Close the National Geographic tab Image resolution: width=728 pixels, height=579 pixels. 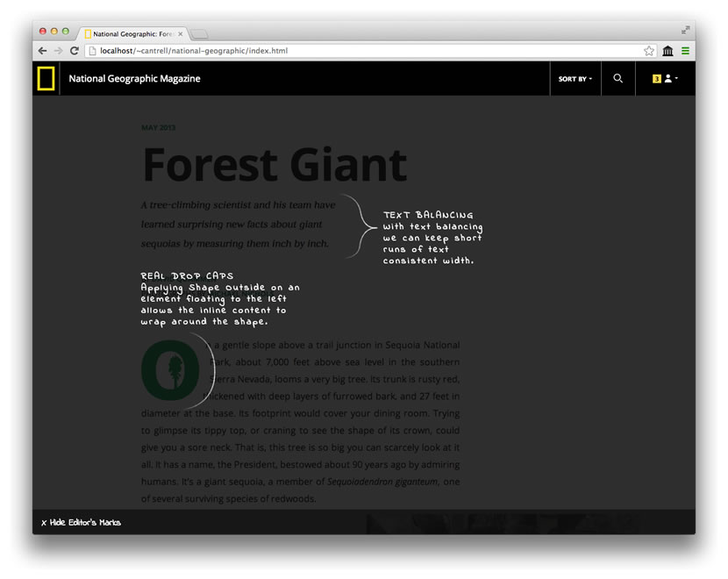180,34
